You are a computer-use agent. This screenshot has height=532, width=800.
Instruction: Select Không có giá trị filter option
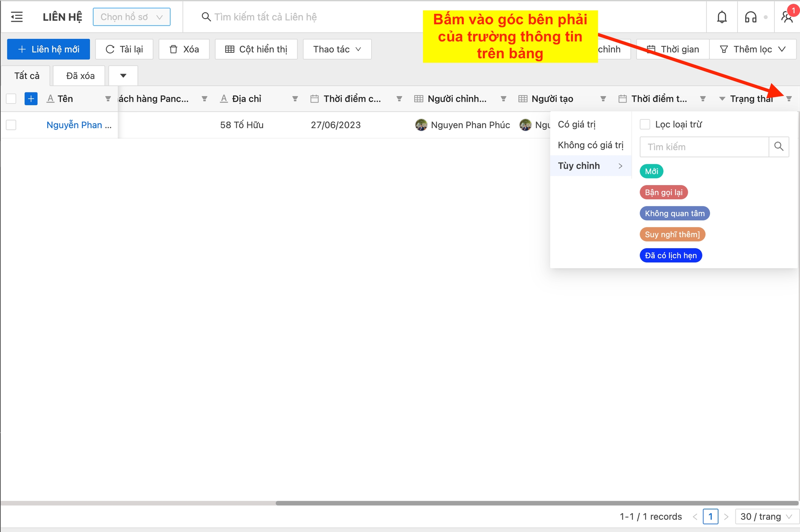(x=590, y=145)
